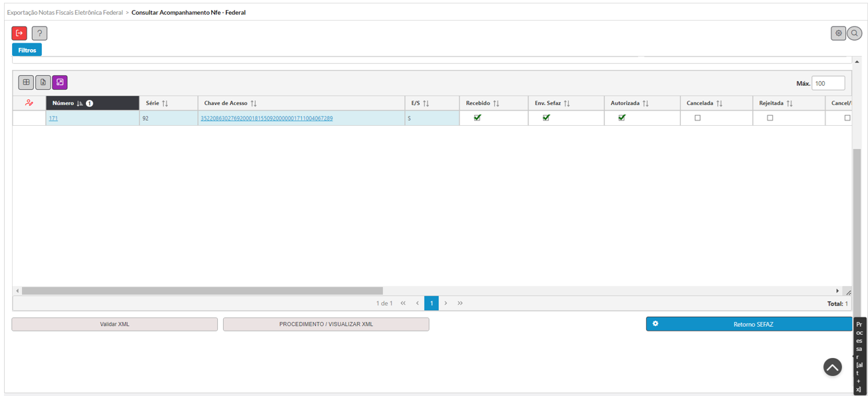This screenshot has width=868, height=396.
Task: Toggle the Autorizada checkbox in the row
Action: coord(622,118)
